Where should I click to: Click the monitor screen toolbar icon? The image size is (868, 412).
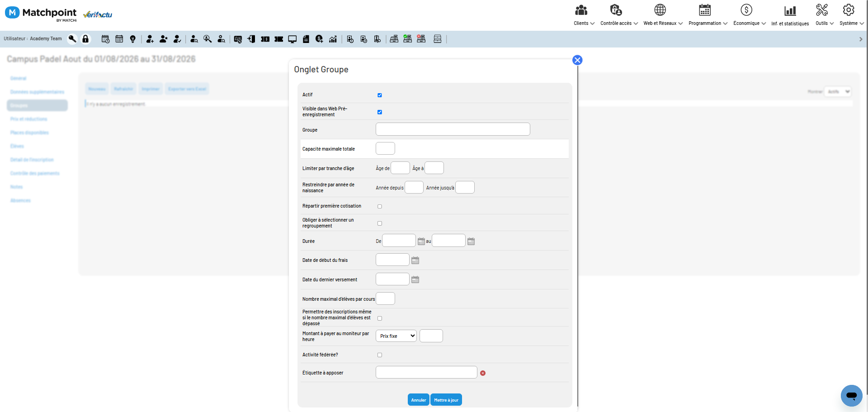[292, 39]
